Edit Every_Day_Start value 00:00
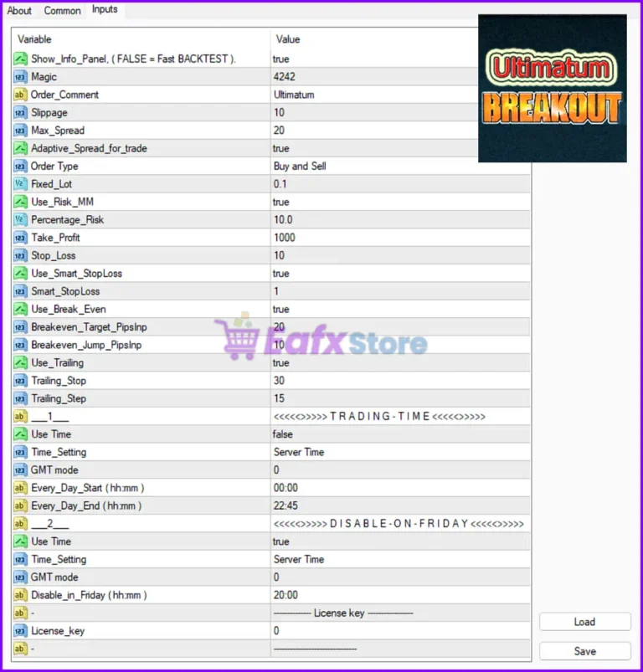The width and height of the screenshot is (643, 672). tap(285, 488)
